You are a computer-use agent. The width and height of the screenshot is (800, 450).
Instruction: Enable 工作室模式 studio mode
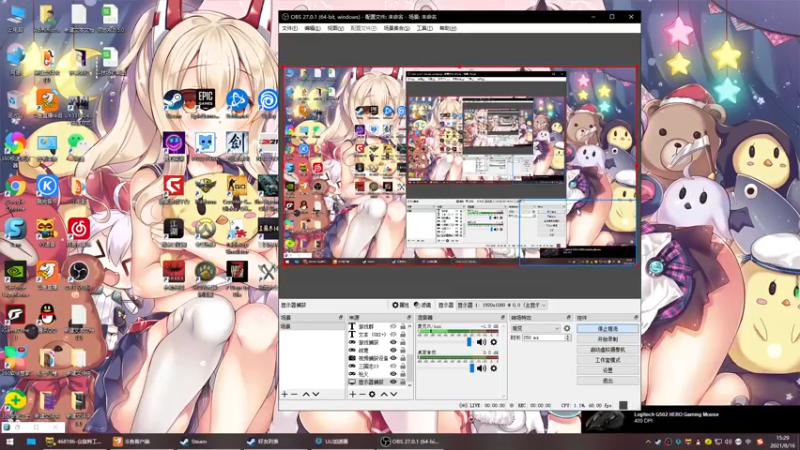point(608,360)
